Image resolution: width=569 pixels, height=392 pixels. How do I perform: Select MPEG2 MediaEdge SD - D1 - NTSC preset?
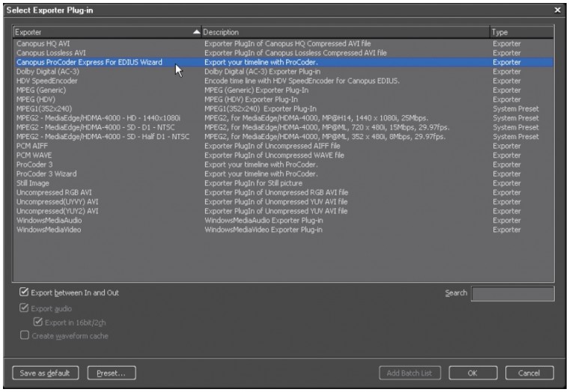283,127
